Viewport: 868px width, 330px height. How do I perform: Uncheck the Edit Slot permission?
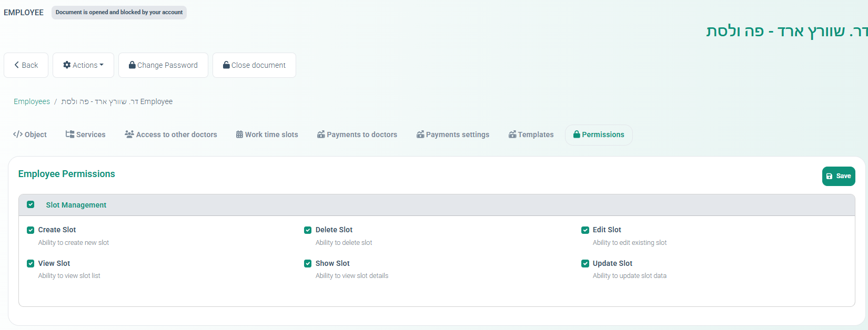(x=585, y=230)
